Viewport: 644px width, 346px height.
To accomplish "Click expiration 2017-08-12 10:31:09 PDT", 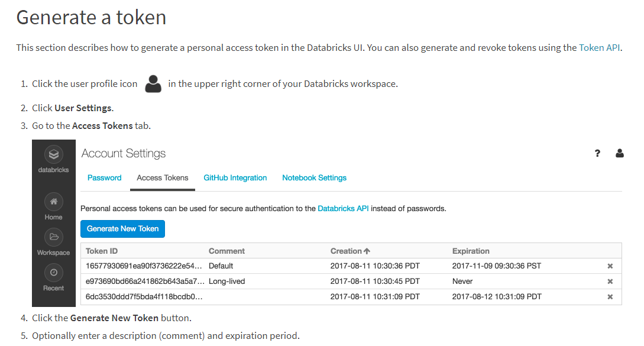I will click(497, 297).
